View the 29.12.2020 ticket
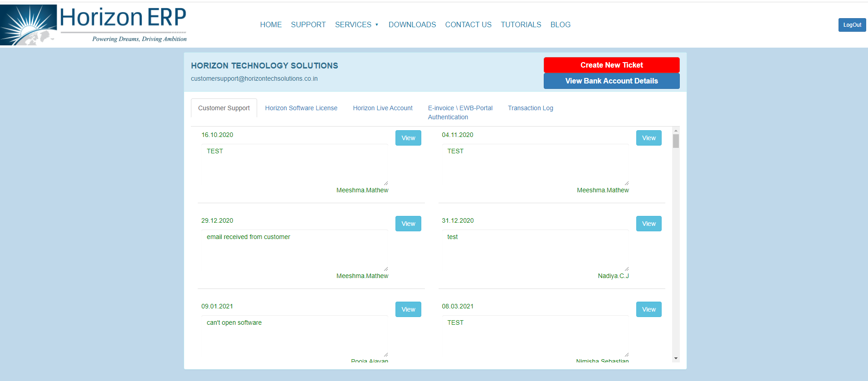 pos(408,224)
